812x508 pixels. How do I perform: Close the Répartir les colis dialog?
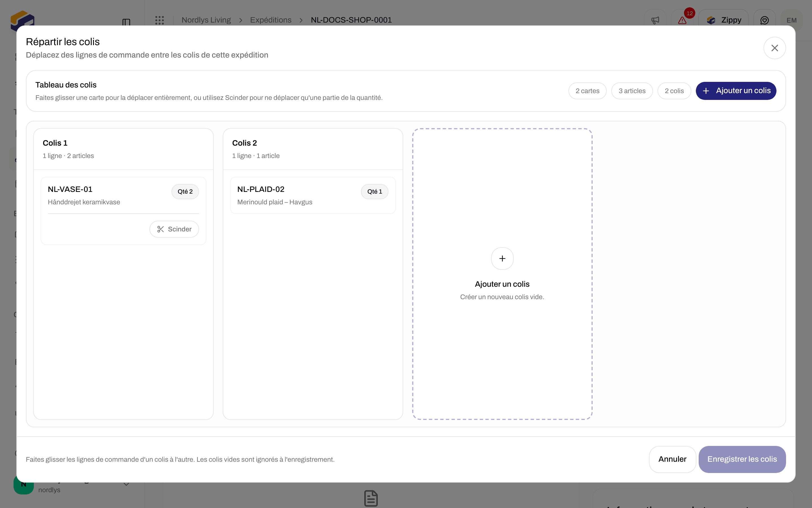click(775, 48)
